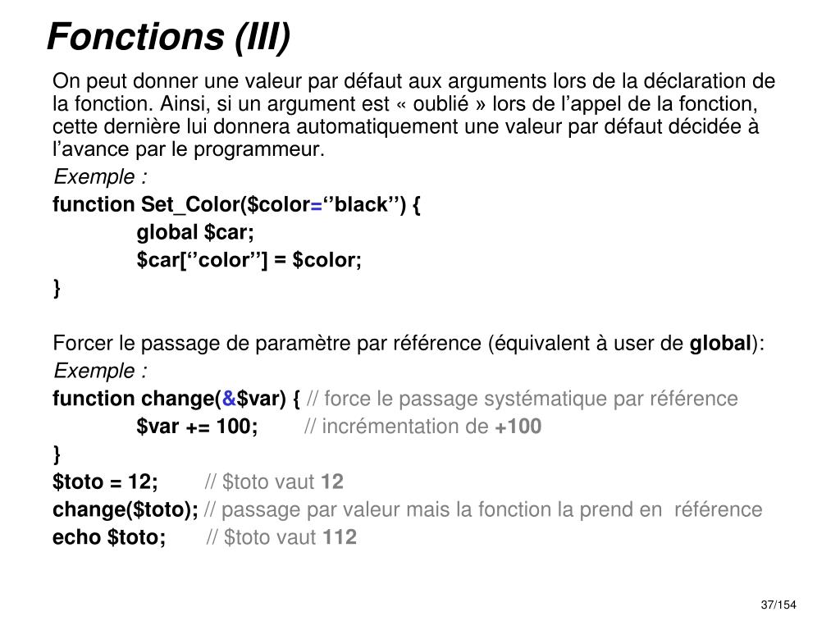Click the blue equals sign before black
840x630 pixels.
316,205
